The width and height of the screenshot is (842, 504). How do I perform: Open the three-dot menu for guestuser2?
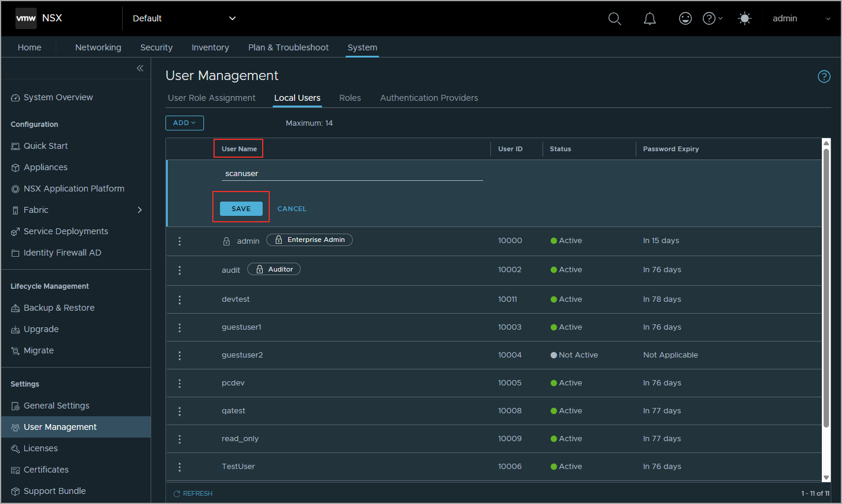pyautogui.click(x=180, y=355)
